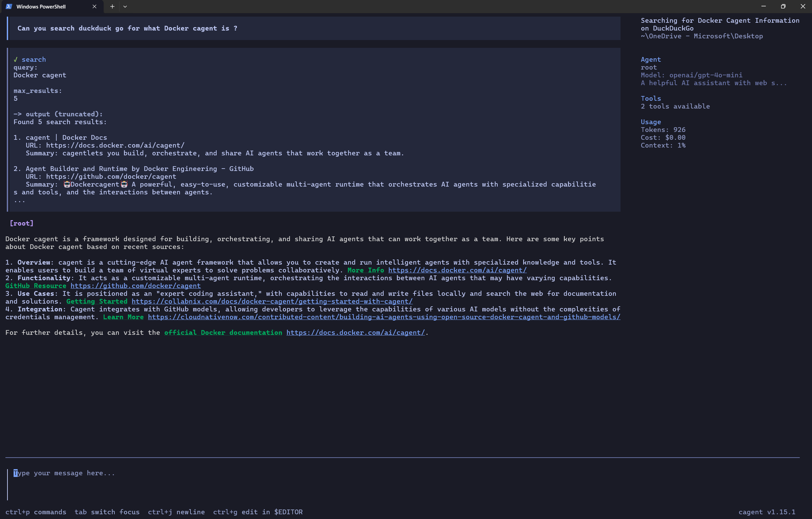Click the Functionality bold heading in the answer
Image resolution: width=812 pixels, height=519 pixels.
click(x=44, y=278)
